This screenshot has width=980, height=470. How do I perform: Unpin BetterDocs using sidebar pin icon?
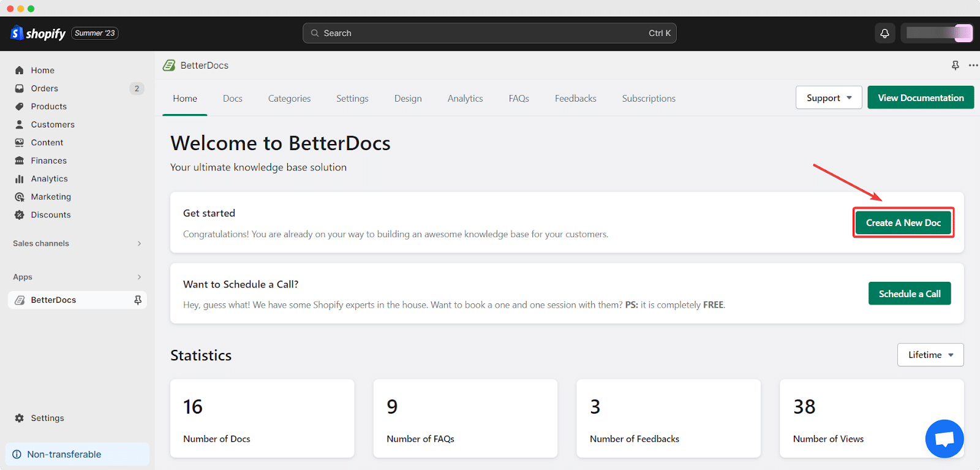pos(138,300)
